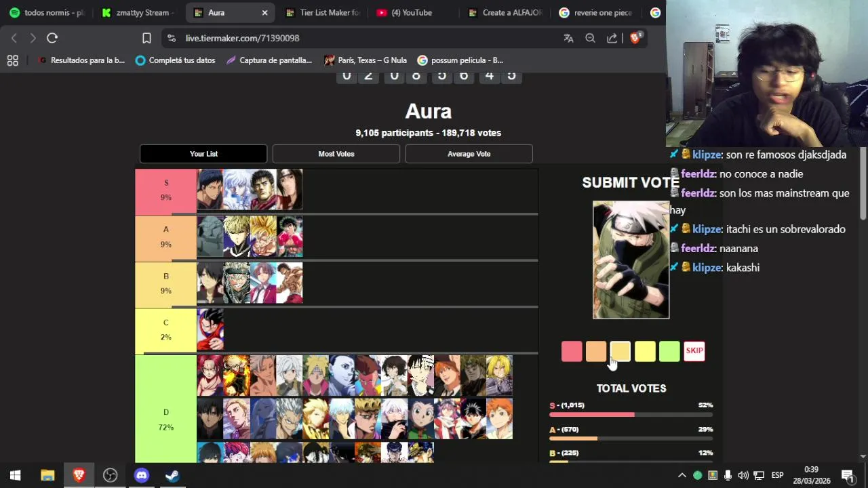868x488 pixels.
Task: Share the page with the share icon
Action: click(x=612, y=38)
